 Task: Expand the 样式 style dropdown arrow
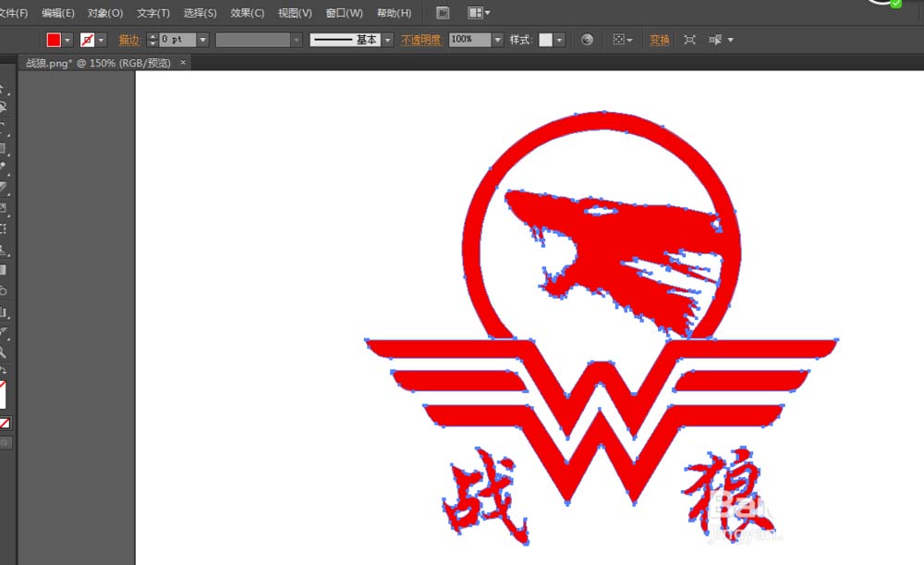coord(559,40)
